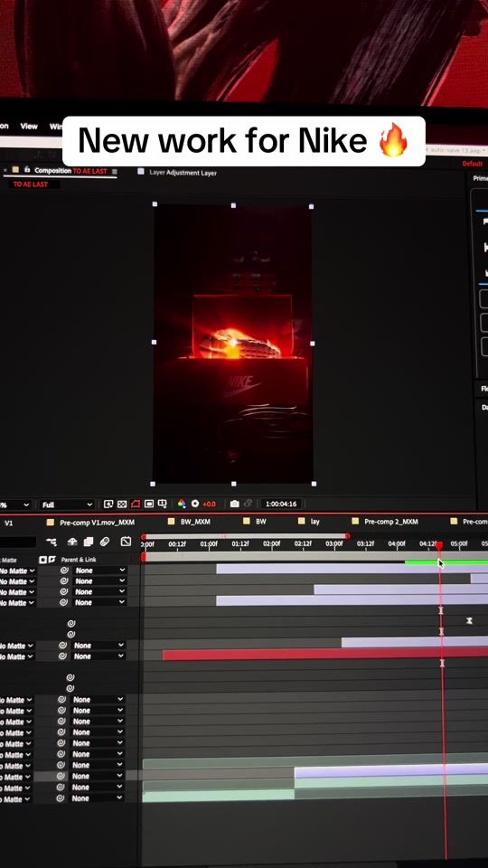Toggle Hide Shy Layers in timeline
This screenshot has width=488, height=868.
(x=72, y=542)
